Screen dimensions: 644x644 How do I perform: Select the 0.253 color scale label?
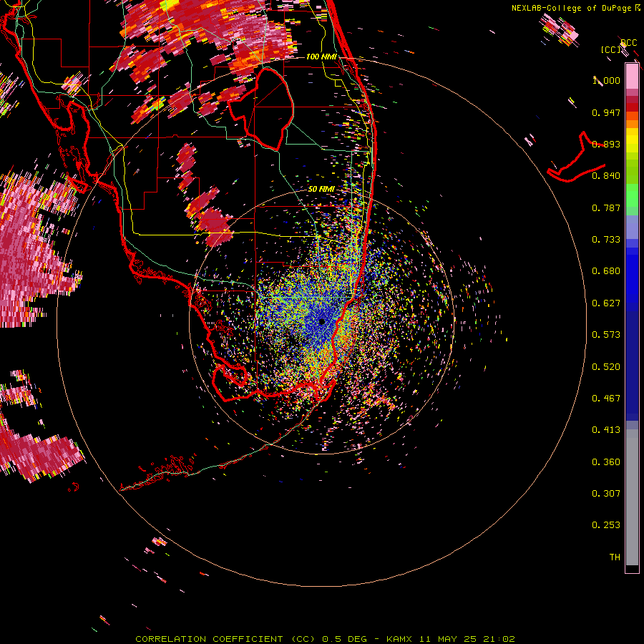(606, 525)
